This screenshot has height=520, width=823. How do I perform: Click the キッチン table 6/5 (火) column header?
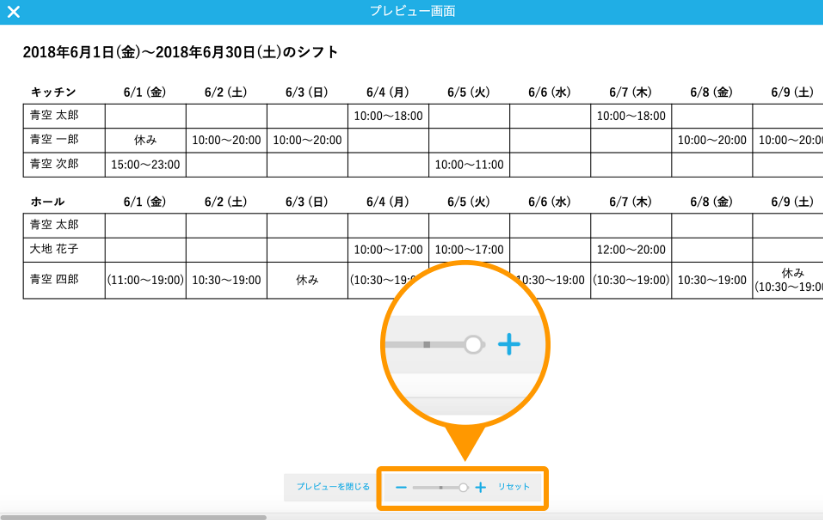point(469,92)
